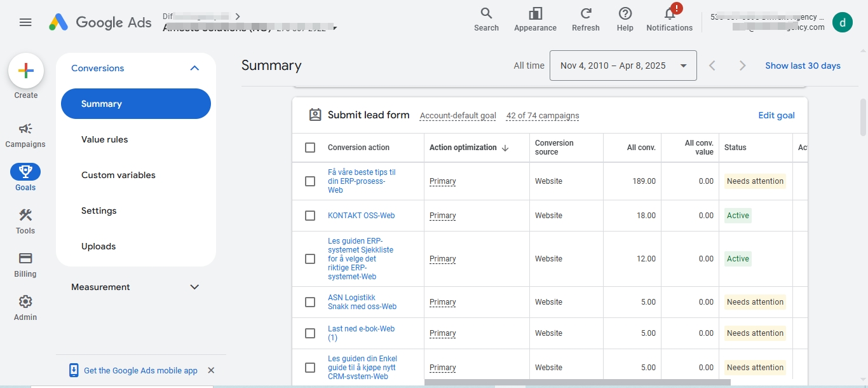The height and width of the screenshot is (388, 868).
Task: Click Active status for KONTAKT OSS-Web
Action: (738, 216)
